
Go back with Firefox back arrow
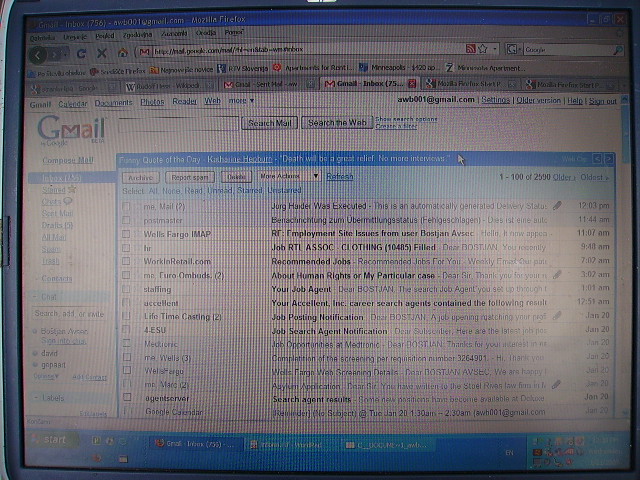(38, 54)
